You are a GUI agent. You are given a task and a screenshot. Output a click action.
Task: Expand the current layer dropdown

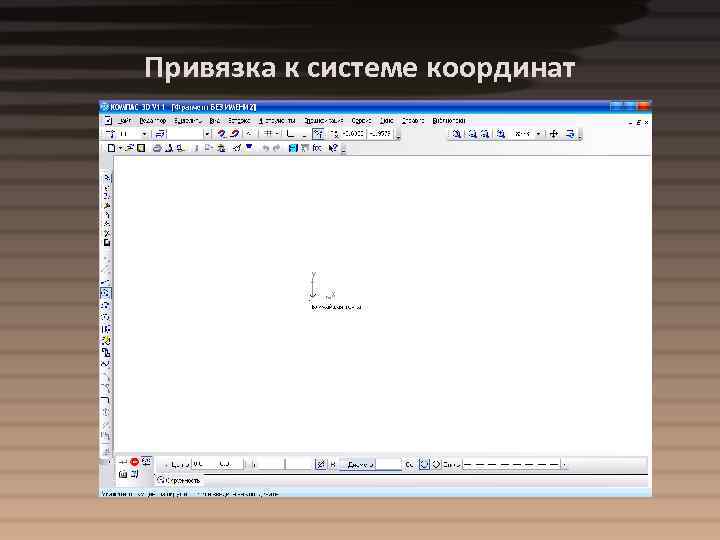coord(208,134)
